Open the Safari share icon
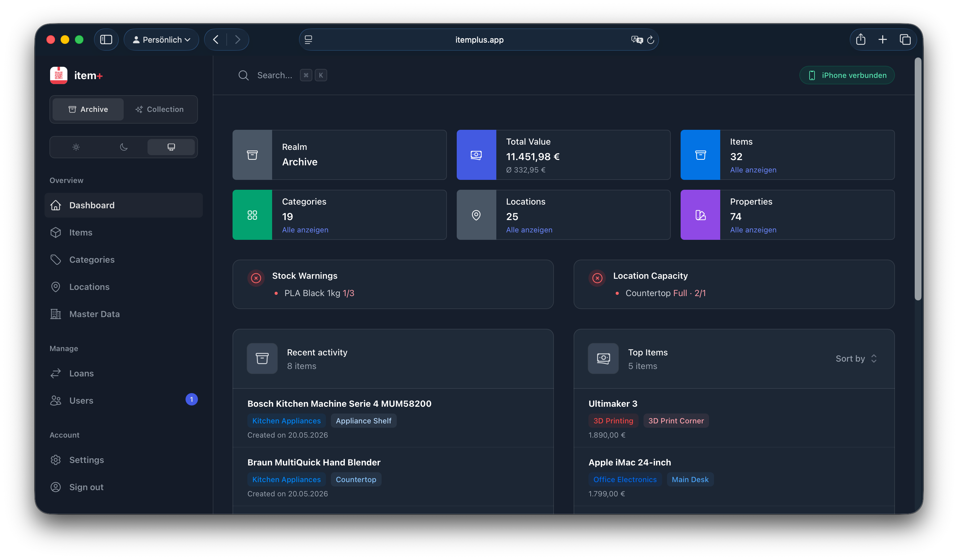958x560 pixels. [x=860, y=39]
